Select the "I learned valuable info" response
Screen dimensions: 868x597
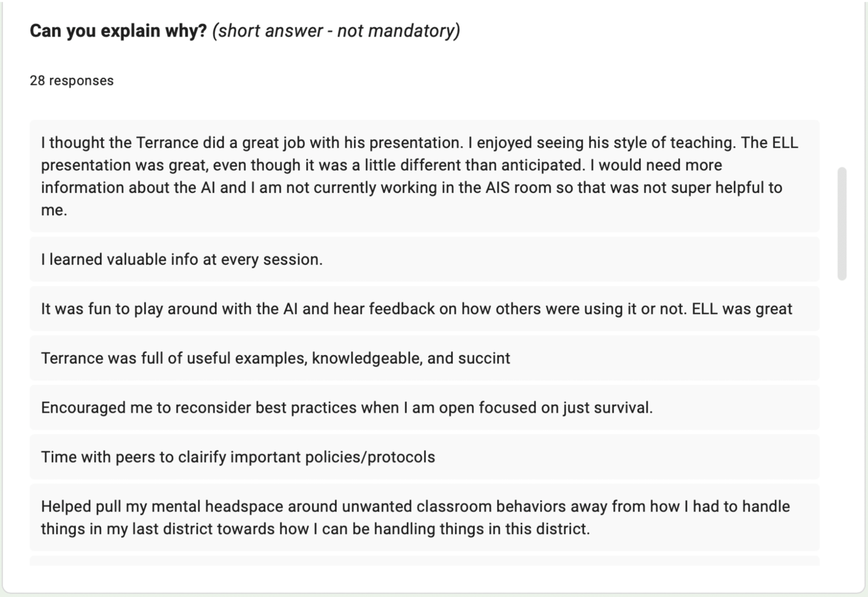coord(182,260)
